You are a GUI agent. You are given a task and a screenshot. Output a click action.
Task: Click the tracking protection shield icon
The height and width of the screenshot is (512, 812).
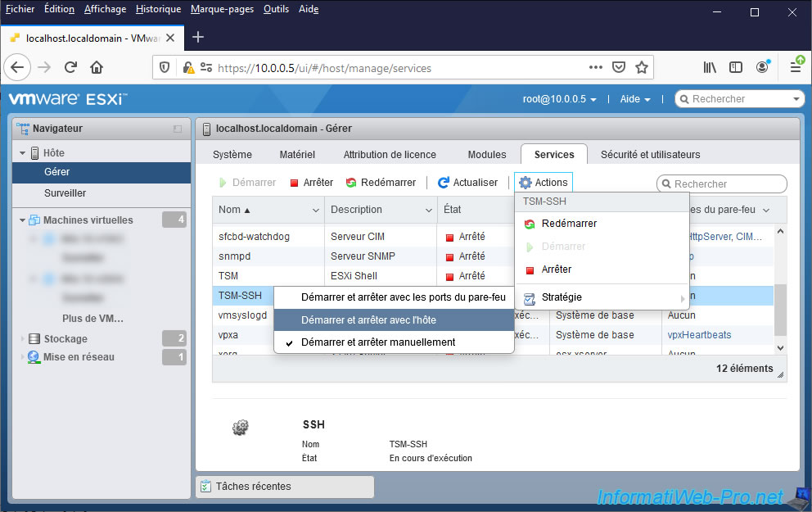(165, 68)
